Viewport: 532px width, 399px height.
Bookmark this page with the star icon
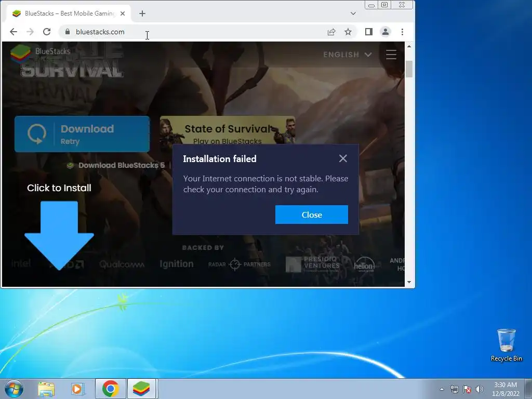pos(348,32)
